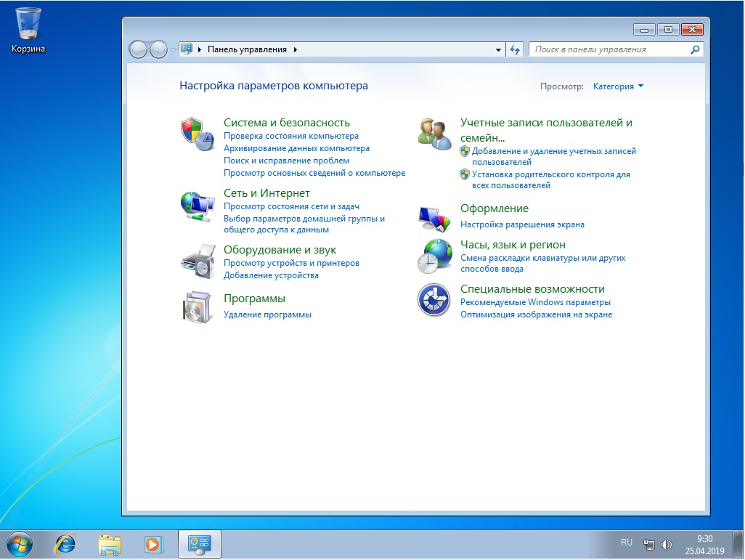Image resolution: width=745 pixels, height=560 pixels.
Task: Open the Hardware and Sound printer icon
Action: [197, 261]
